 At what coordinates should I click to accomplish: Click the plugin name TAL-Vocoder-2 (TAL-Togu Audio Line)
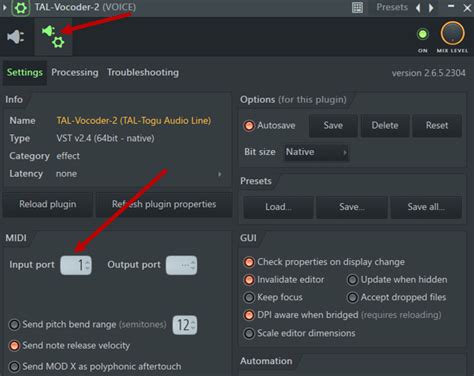(x=134, y=121)
